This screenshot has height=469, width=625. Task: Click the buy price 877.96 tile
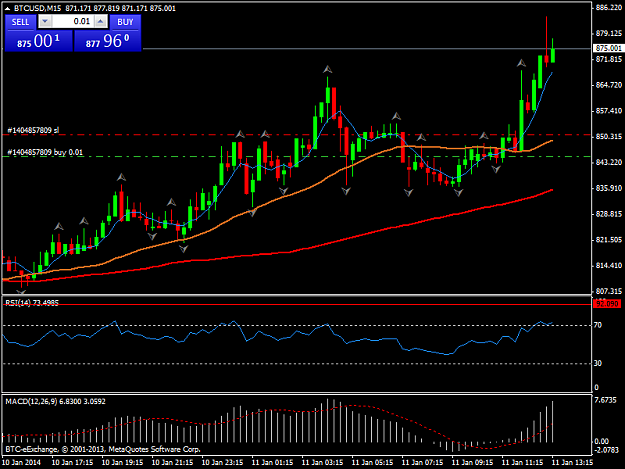(108, 41)
